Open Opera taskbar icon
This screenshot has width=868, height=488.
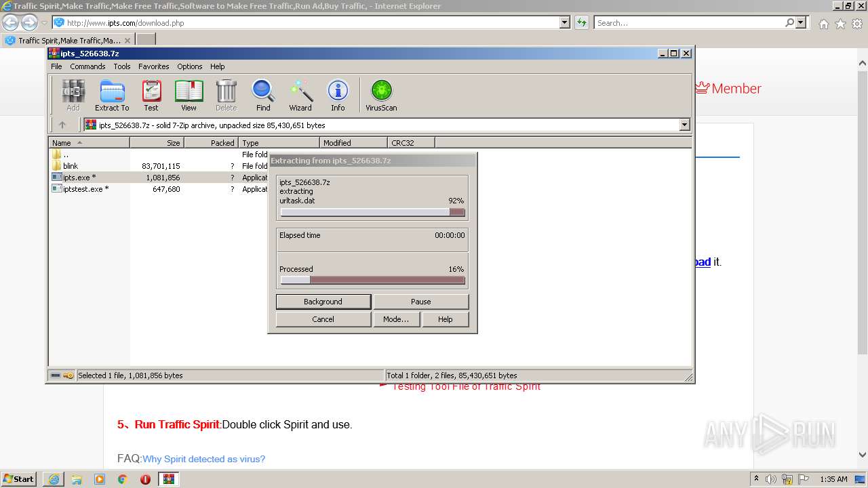(x=145, y=479)
